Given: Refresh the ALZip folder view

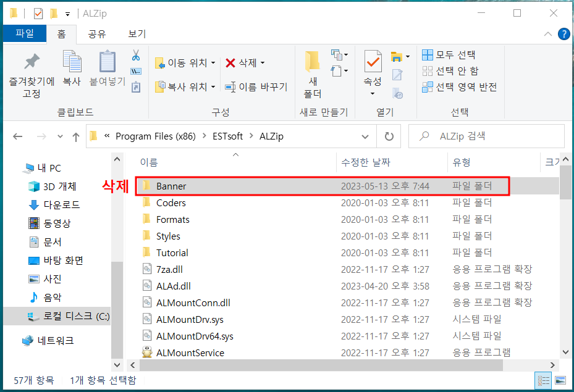Looking at the screenshot, I should 389,136.
